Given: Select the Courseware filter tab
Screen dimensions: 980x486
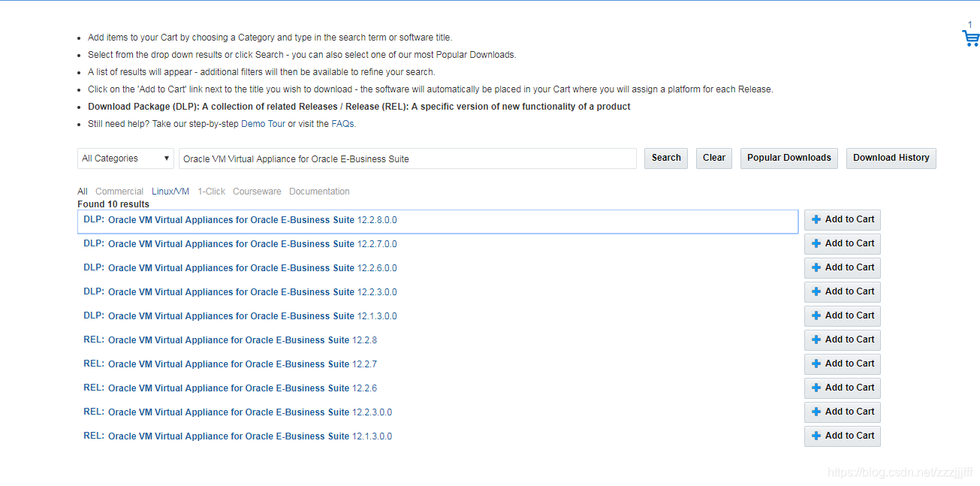Looking at the screenshot, I should point(257,192).
